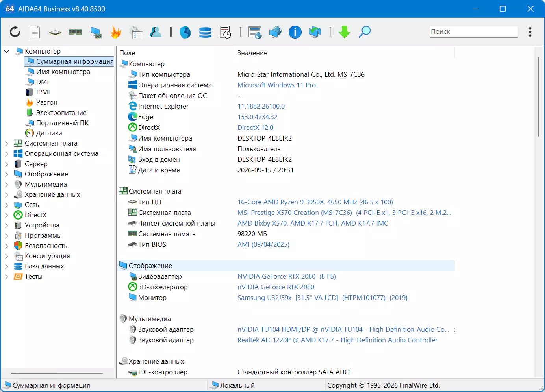
Task: Click the green down-arrow update icon
Action: tap(345, 32)
